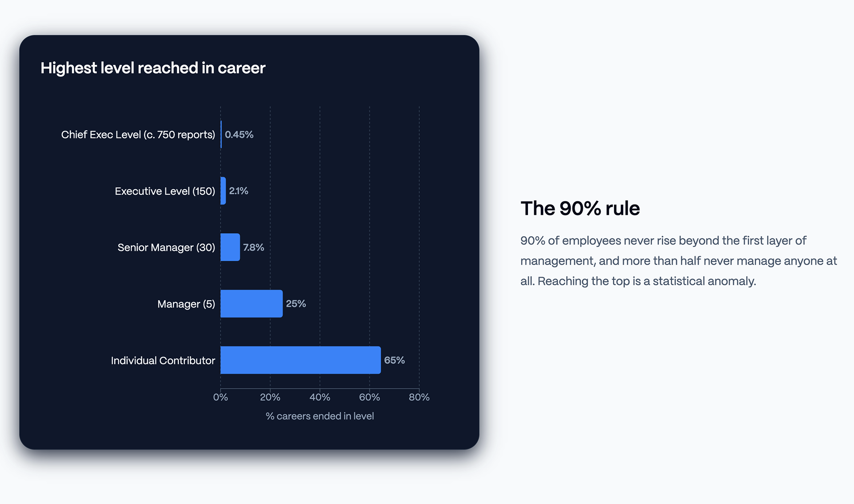This screenshot has width=854, height=504.
Task: Click the Individual Contributor blue bar
Action: pos(301,360)
